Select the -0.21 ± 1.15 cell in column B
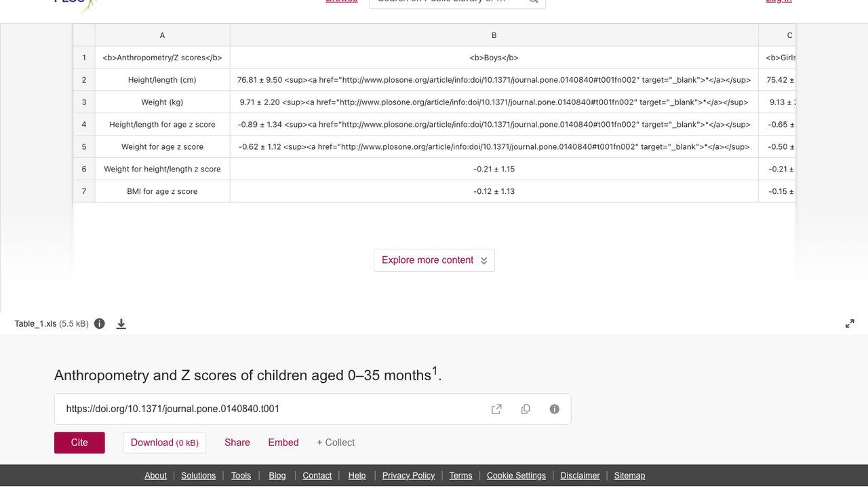Screen dimensions: 868x488 494,169
